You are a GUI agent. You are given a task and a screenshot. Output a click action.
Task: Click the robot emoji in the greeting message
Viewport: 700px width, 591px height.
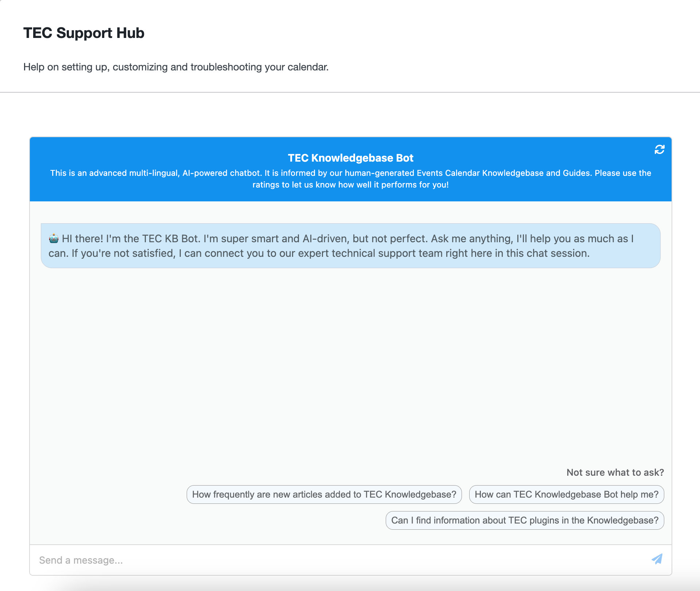click(x=53, y=238)
